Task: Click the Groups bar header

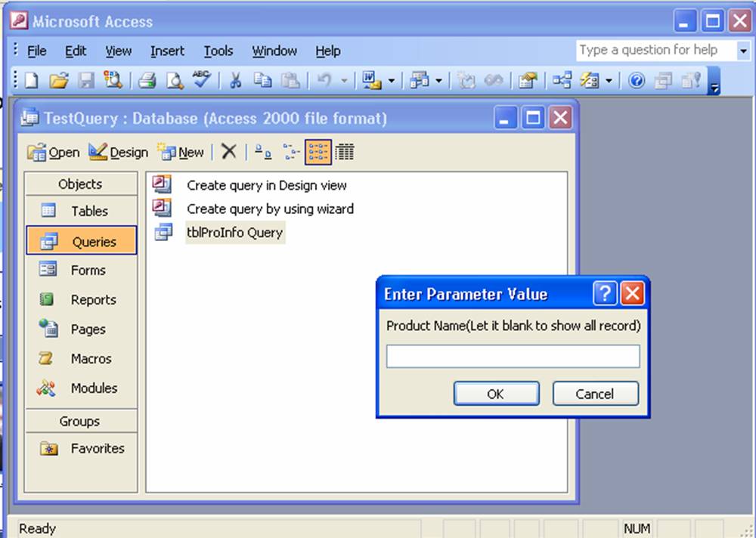Action: click(81, 422)
